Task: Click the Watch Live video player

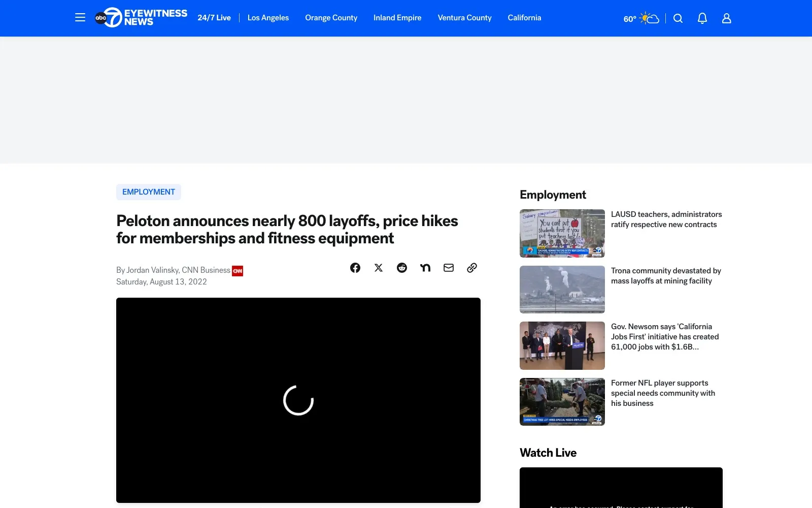Action: 621,488
